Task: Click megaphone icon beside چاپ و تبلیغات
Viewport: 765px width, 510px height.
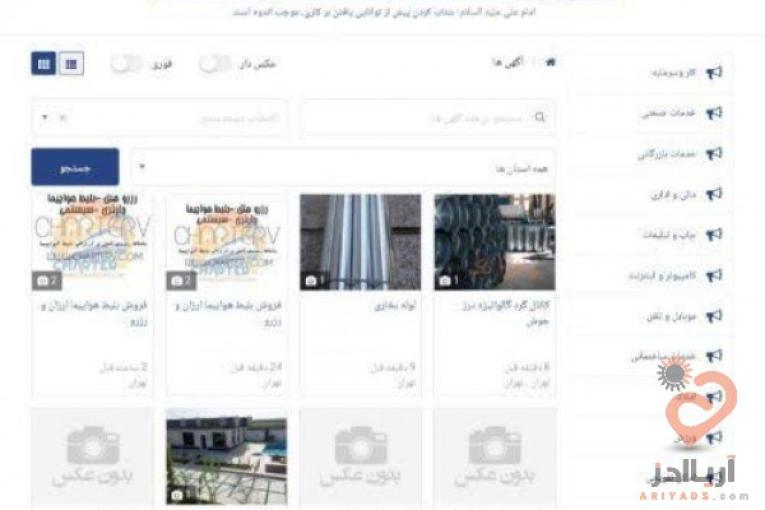Action: [x=714, y=235]
